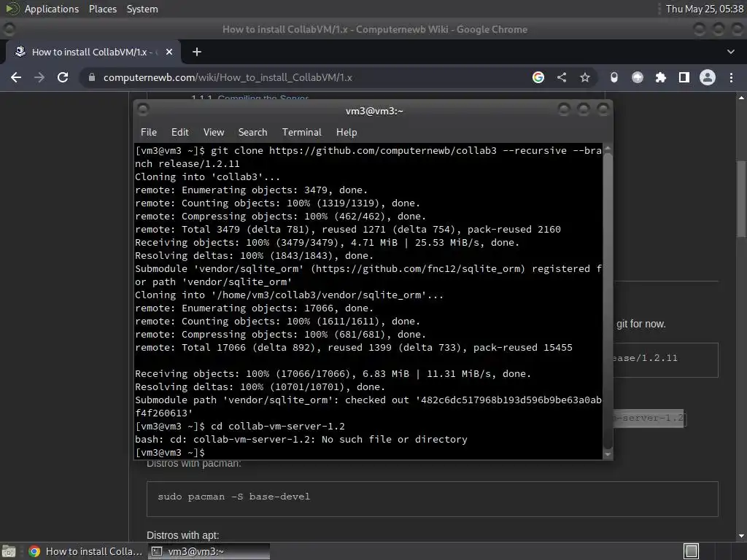Click the page scrollbar down arrow
The width and height of the screenshot is (747, 560).
pos(742,536)
